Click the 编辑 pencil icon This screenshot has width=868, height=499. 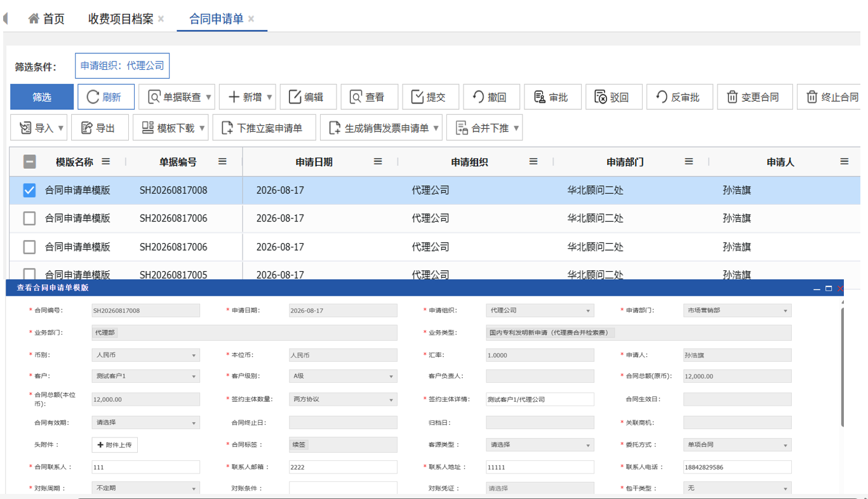tap(295, 97)
